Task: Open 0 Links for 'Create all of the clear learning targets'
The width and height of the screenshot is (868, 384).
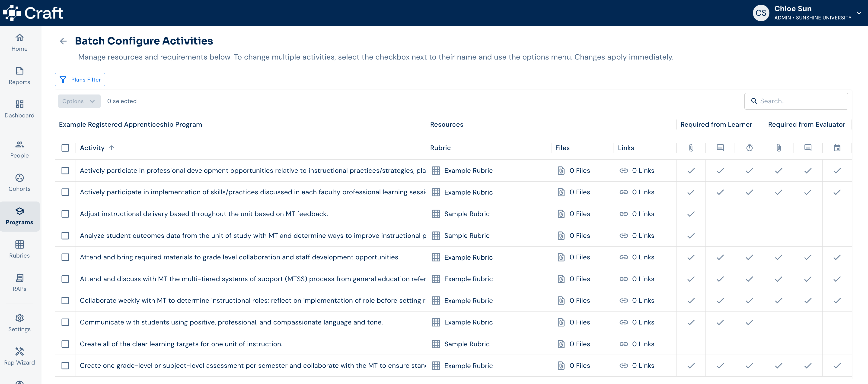Action: coord(643,344)
